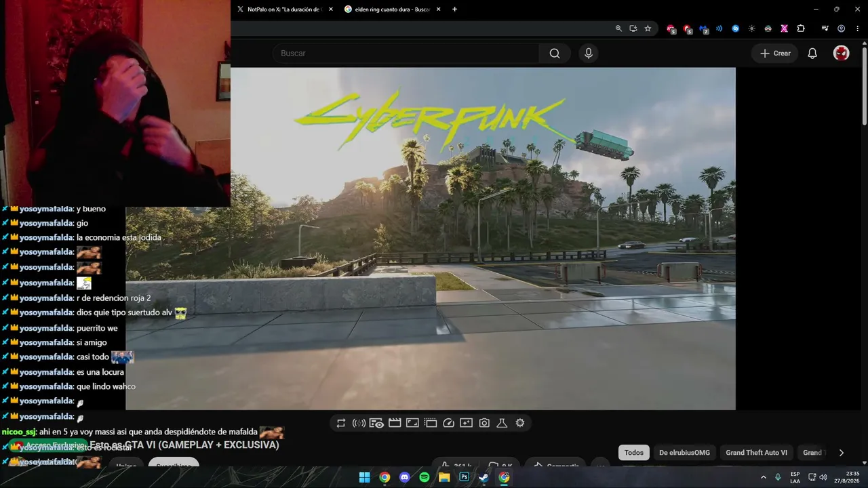Show more filter chips with right arrow
This screenshot has height=488, width=868.
tap(841, 453)
